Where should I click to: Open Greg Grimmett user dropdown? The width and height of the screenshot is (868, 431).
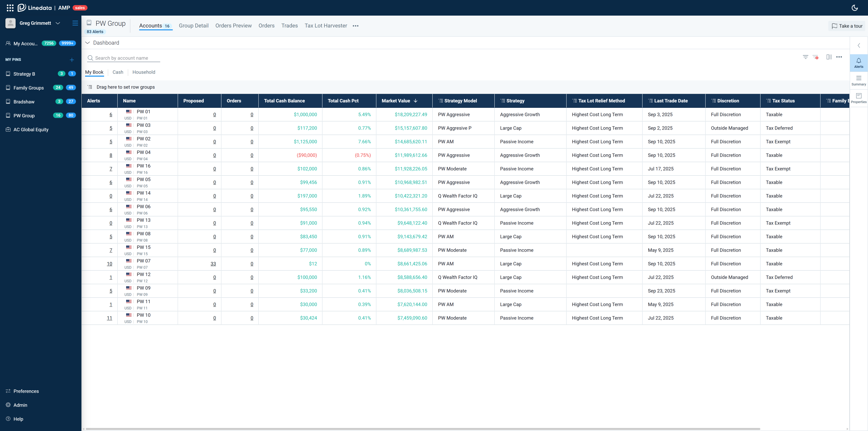(58, 23)
